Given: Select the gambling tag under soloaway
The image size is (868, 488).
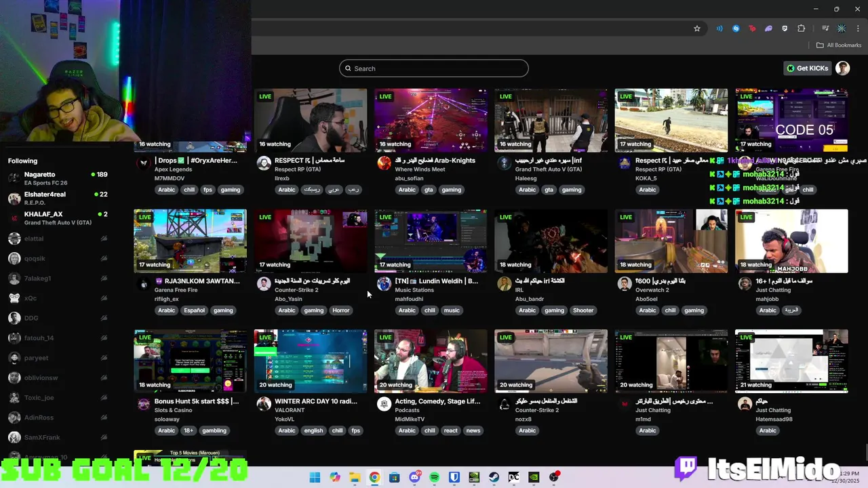Looking at the screenshot, I should click(x=214, y=430).
